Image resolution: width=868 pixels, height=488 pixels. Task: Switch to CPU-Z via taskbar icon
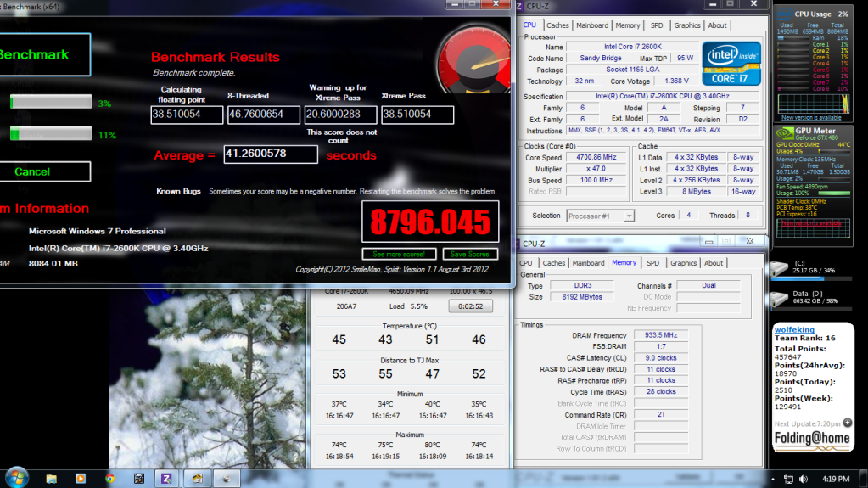[166, 479]
